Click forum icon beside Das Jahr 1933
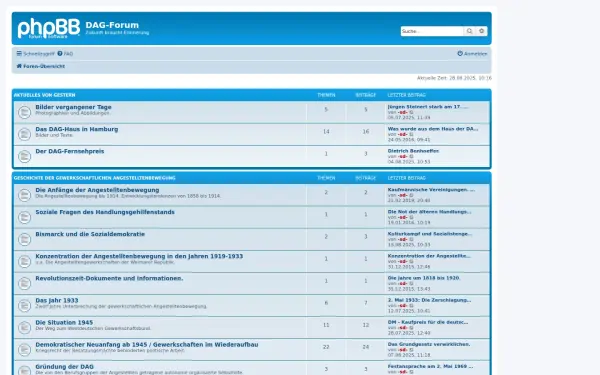 point(24,306)
